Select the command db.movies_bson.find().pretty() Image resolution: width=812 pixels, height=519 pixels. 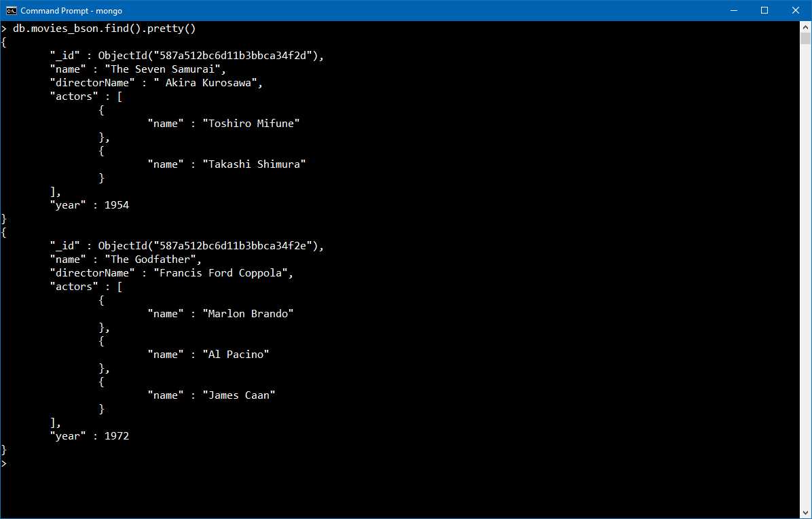(x=103, y=28)
